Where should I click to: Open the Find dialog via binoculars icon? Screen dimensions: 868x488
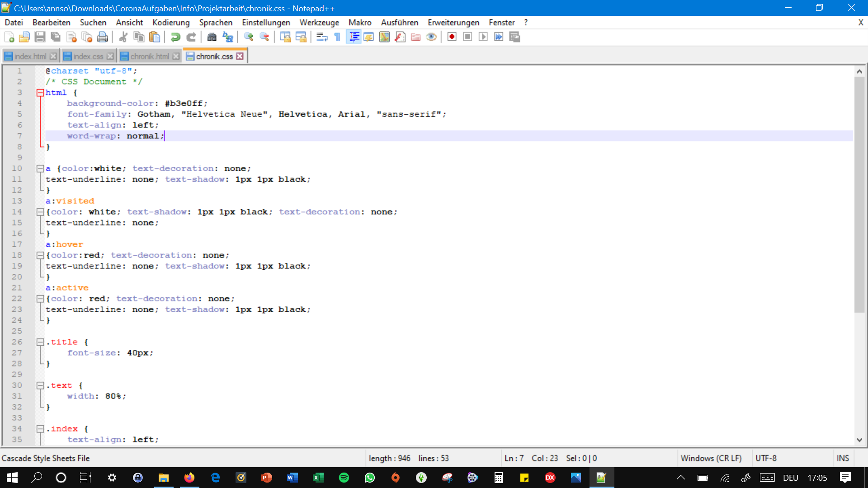(212, 37)
